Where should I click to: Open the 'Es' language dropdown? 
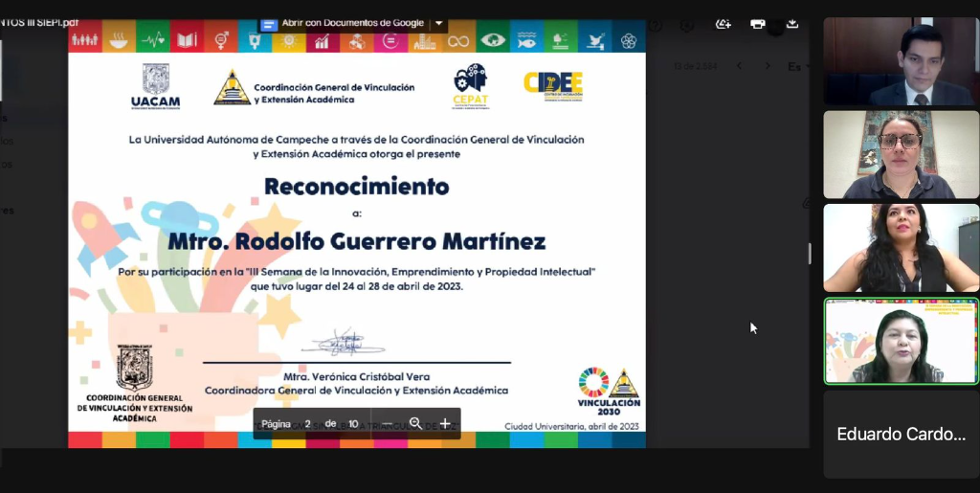click(798, 66)
